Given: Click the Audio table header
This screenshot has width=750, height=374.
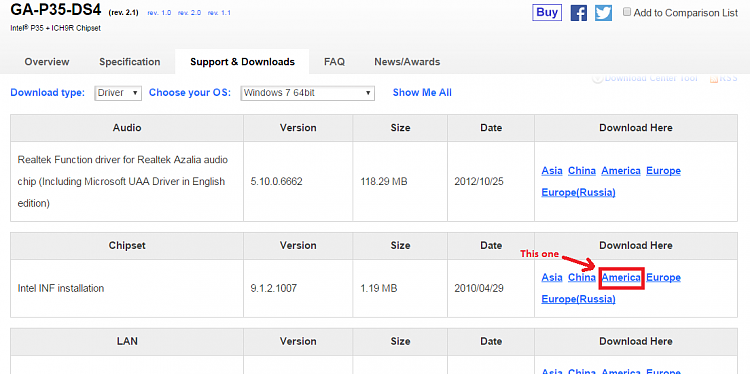Looking at the screenshot, I should pyautogui.click(x=127, y=128).
